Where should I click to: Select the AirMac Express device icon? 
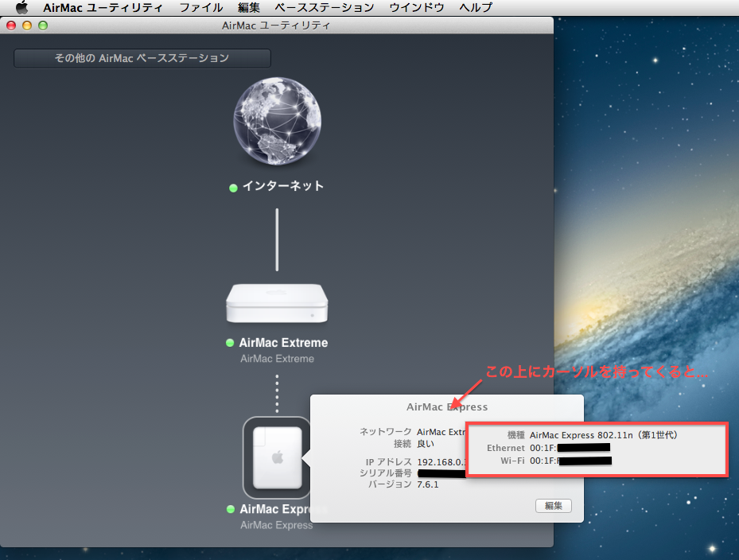(277, 457)
